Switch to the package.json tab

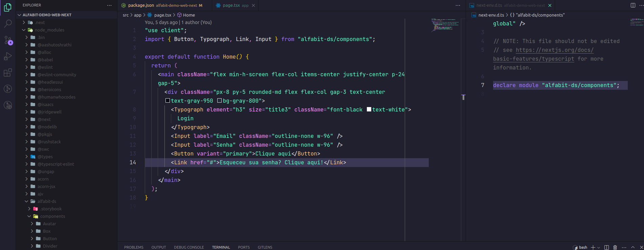165,5
